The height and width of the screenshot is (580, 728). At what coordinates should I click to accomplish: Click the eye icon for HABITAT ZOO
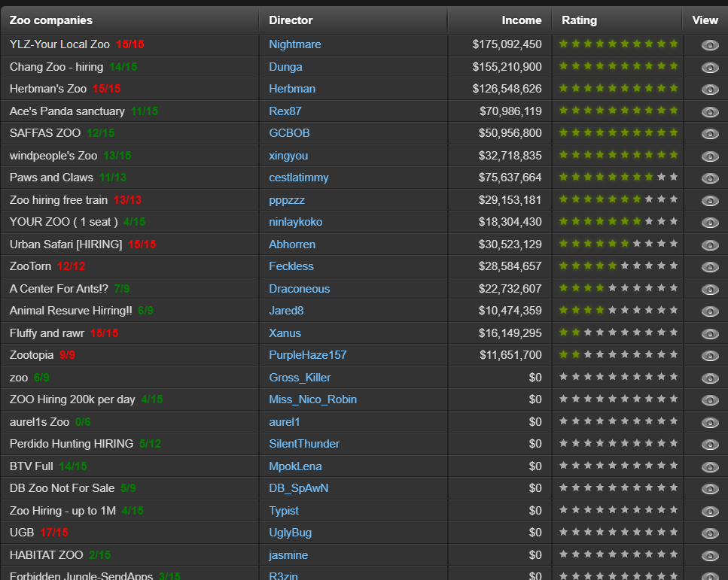point(709,554)
